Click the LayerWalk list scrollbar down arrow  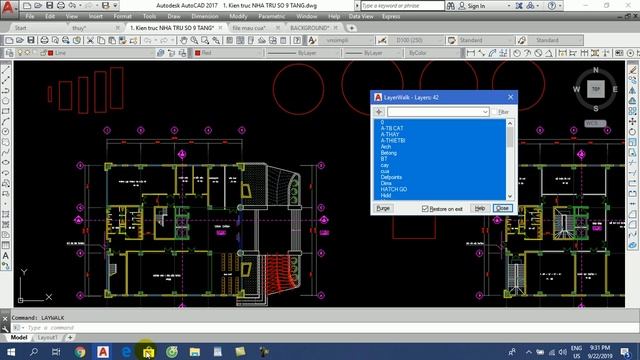(510, 196)
